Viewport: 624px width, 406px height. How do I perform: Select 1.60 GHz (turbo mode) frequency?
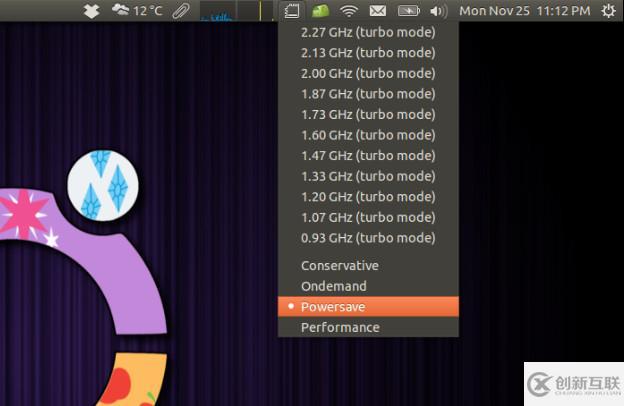click(x=368, y=135)
